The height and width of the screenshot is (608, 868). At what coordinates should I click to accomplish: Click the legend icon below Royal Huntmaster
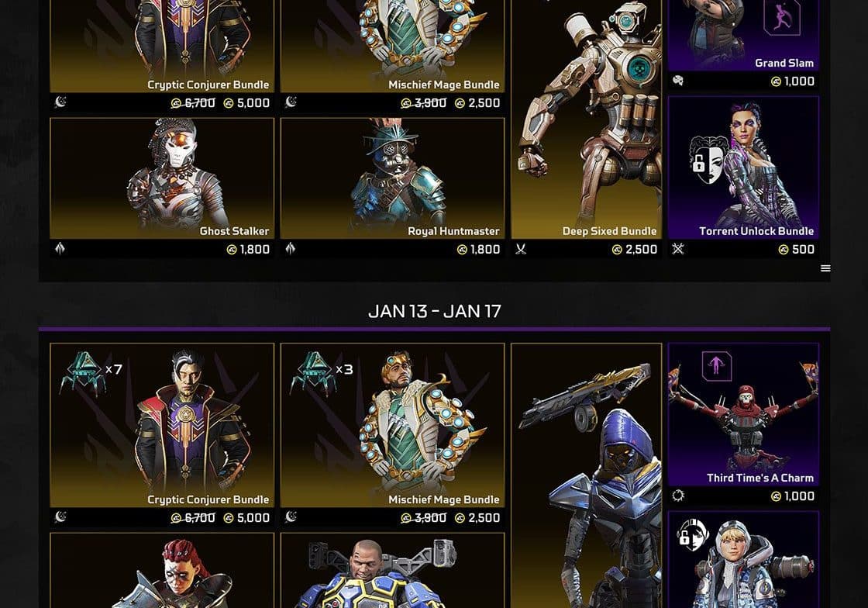290,249
